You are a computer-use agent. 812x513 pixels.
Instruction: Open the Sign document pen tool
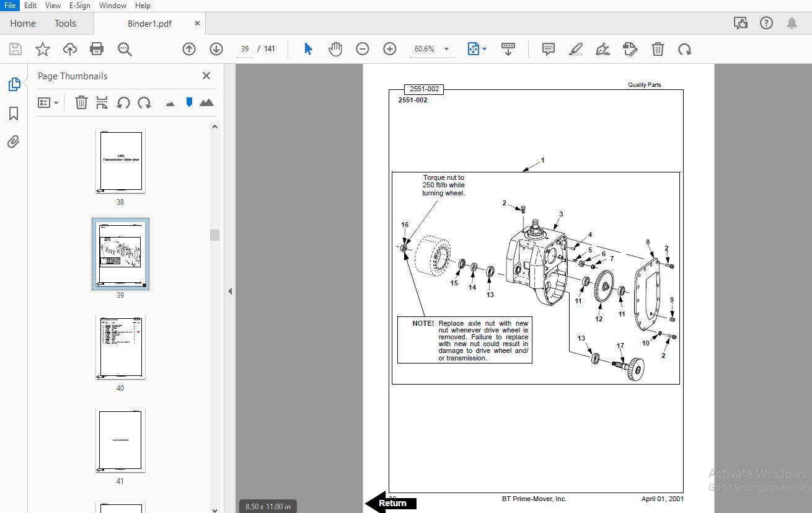(x=603, y=49)
